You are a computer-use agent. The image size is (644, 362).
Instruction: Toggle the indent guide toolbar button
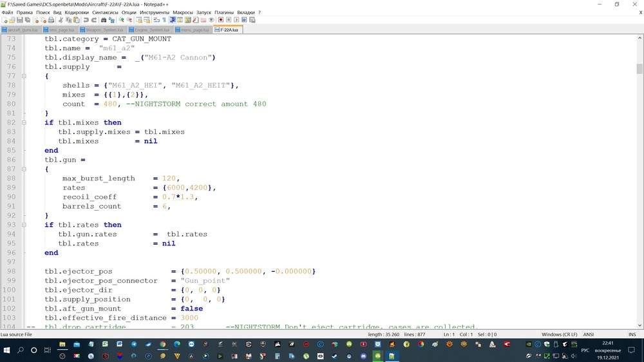pos(173,20)
